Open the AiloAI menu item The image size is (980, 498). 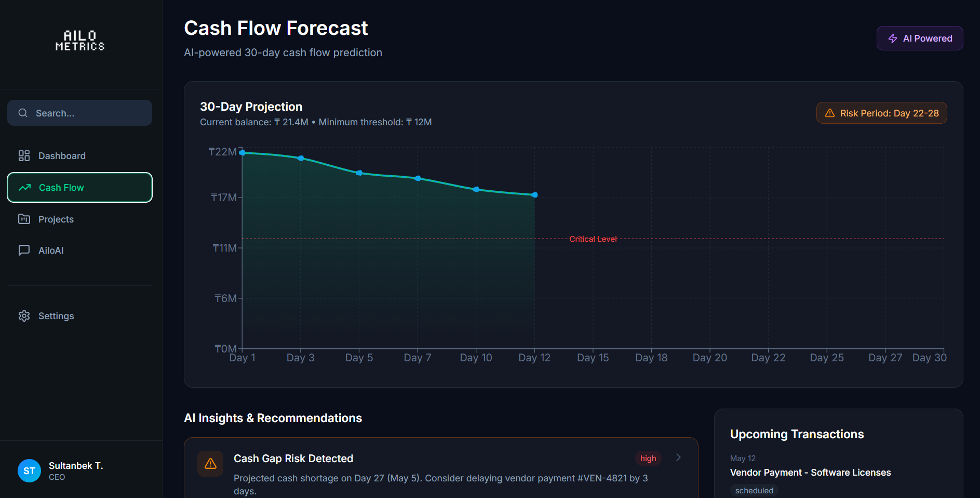(79, 250)
